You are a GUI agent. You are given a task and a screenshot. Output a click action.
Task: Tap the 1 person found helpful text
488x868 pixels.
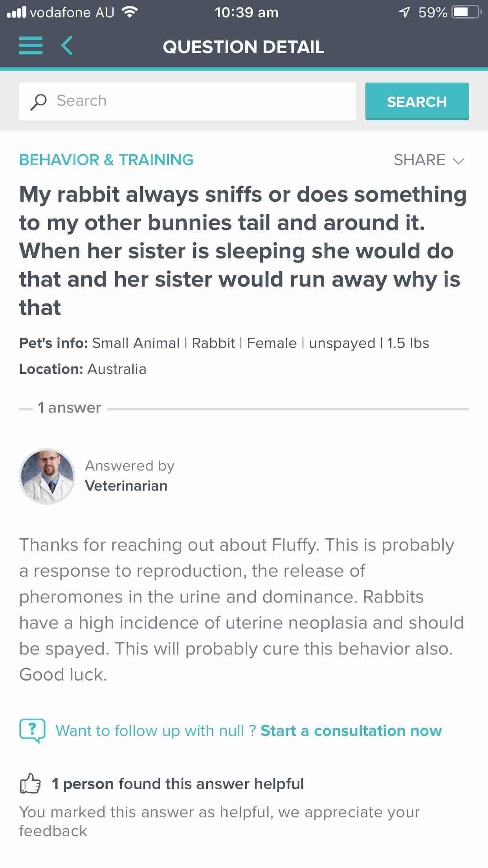click(178, 784)
